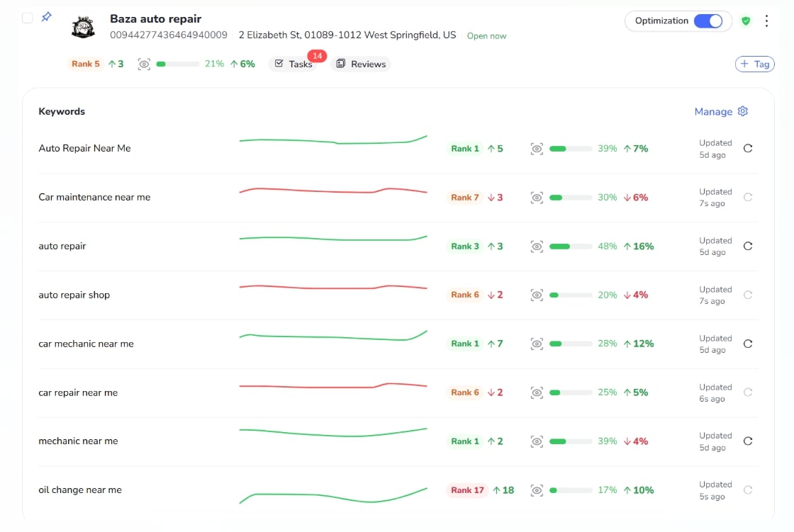Open the Tasks tab with 14 notifications

(x=293, y=64)
